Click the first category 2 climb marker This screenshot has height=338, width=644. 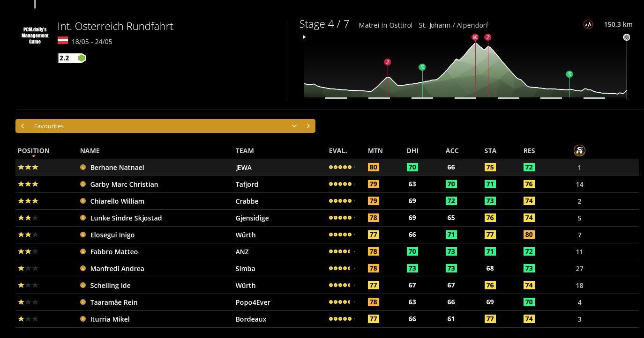point(387,62)
